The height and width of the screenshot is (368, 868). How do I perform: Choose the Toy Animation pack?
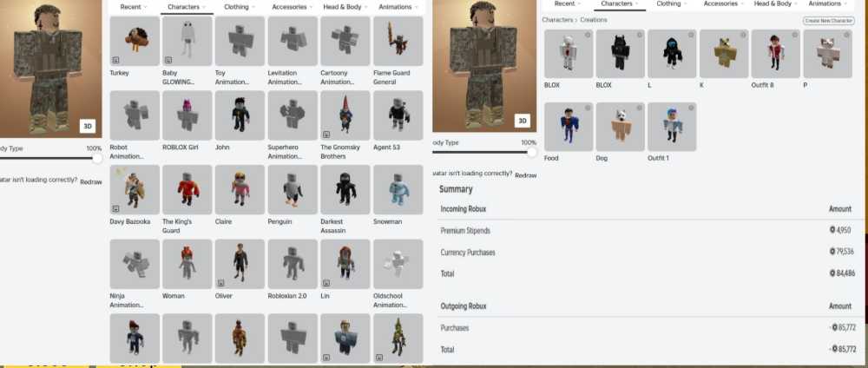point(240,41)
